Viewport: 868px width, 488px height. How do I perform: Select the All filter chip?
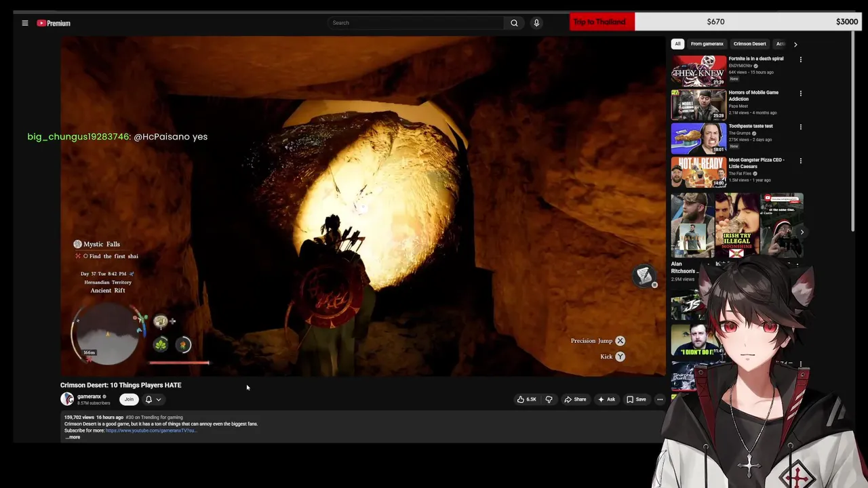(677, 44)
